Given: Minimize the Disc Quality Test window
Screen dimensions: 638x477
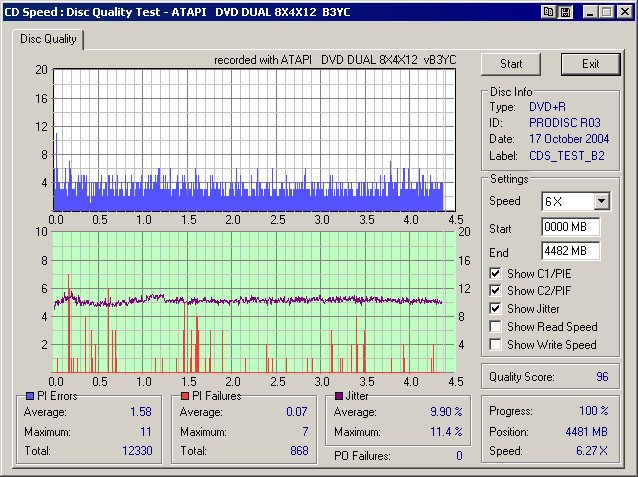Looking at the screenshot, I should [x=588, y=11].
